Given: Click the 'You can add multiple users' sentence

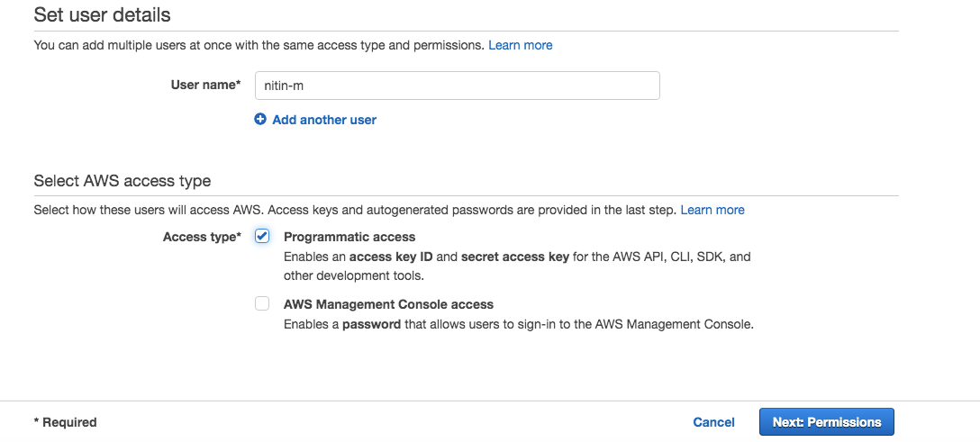Looking at the screenshot, I should 259,45.
